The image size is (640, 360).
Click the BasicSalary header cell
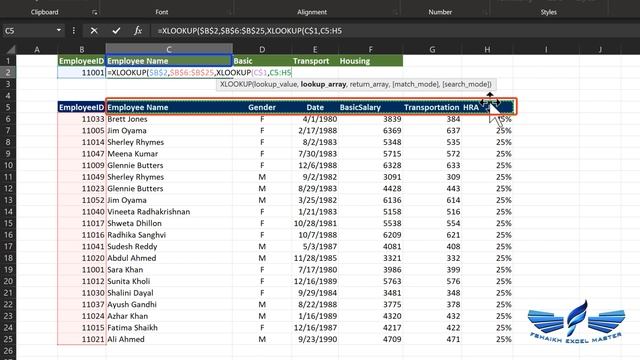(370, 107)
